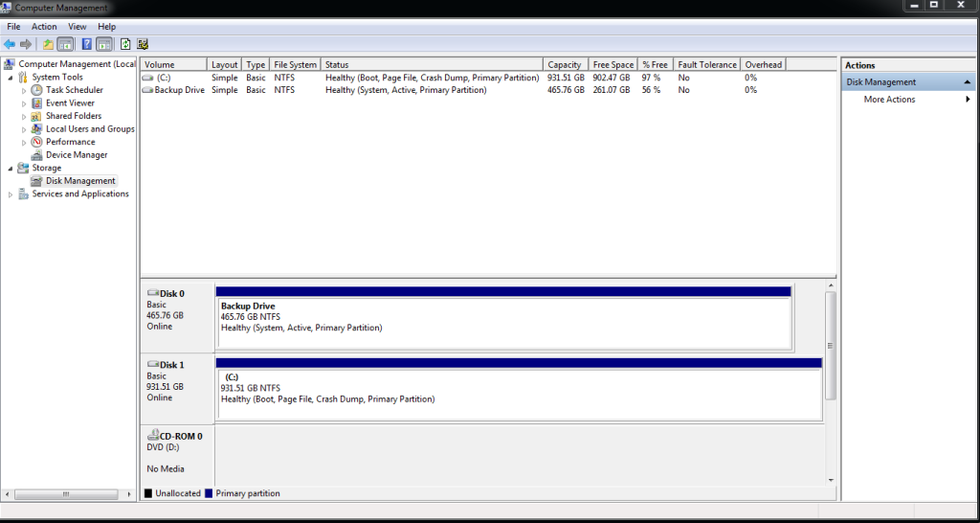Open More Actions in Actions pane

[889, 100]
